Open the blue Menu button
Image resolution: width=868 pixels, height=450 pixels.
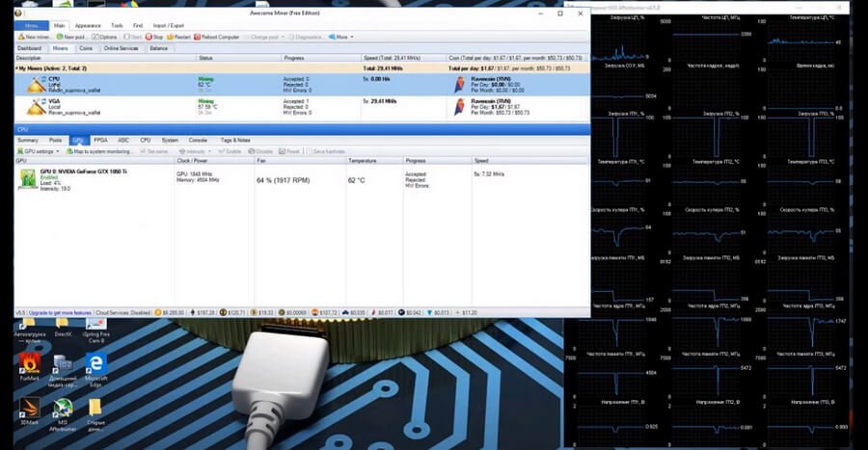pyautogui.click(x=32, y=25)
